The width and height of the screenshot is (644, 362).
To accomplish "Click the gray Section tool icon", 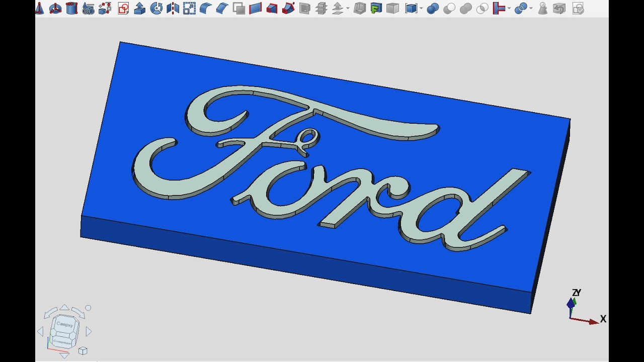I will [x=304, y=9].
